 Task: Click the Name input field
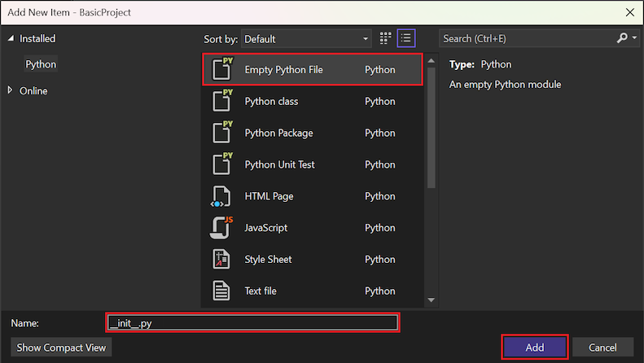(252, 323)
